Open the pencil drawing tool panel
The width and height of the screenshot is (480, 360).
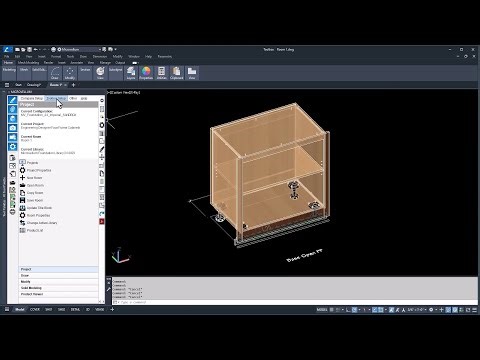coord(12,100)
